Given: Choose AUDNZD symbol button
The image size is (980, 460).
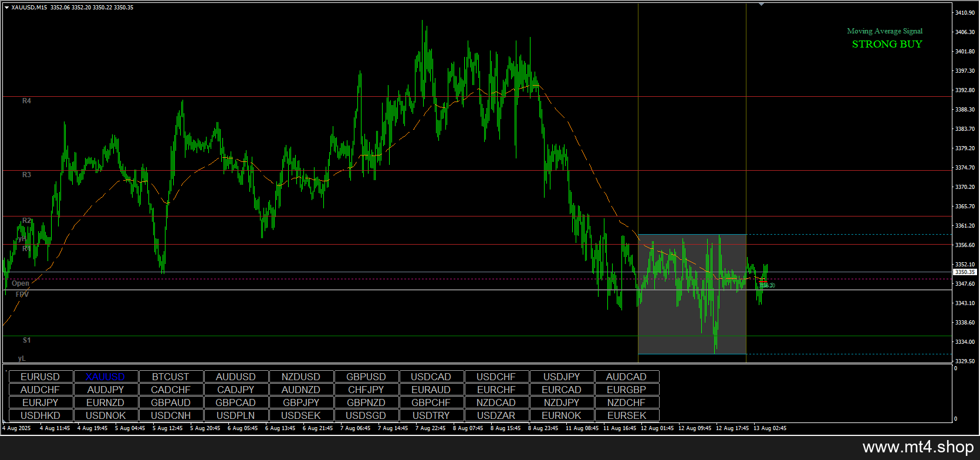Looking at the screenshot, I should tap(301, 390).
